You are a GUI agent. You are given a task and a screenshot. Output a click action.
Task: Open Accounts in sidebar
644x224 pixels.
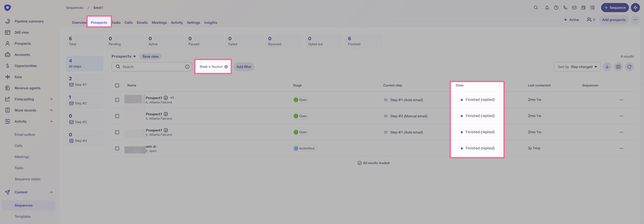click(x=22, y=55)
